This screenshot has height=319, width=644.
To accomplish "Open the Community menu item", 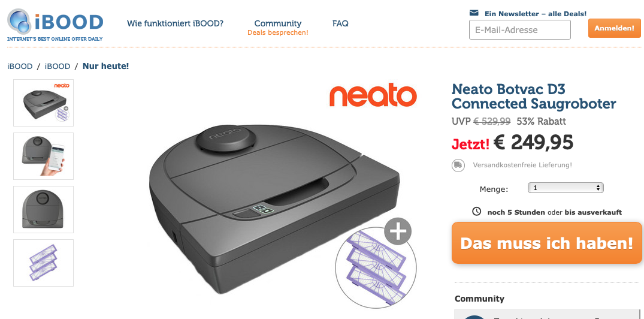I will pos(277,23).
